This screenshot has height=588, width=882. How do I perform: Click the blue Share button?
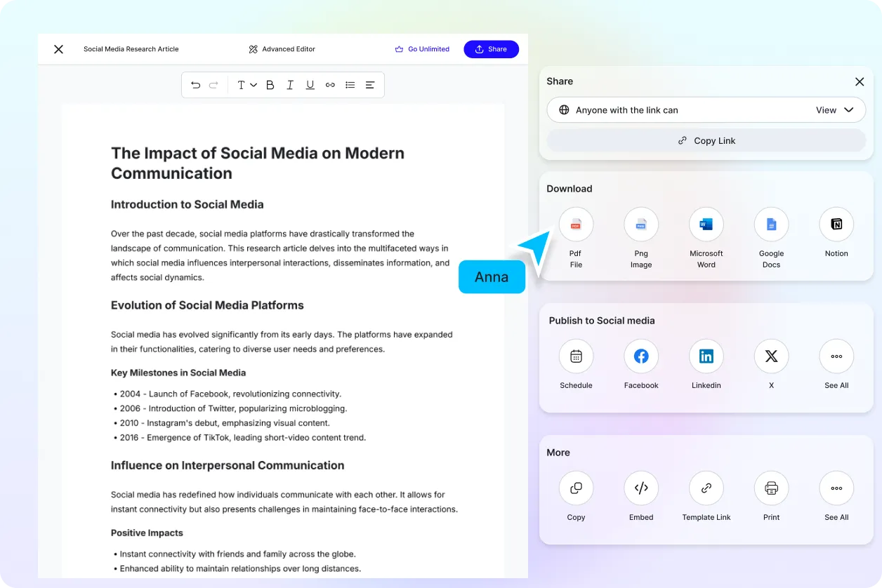pyautogui.click(x=491, y=49)
